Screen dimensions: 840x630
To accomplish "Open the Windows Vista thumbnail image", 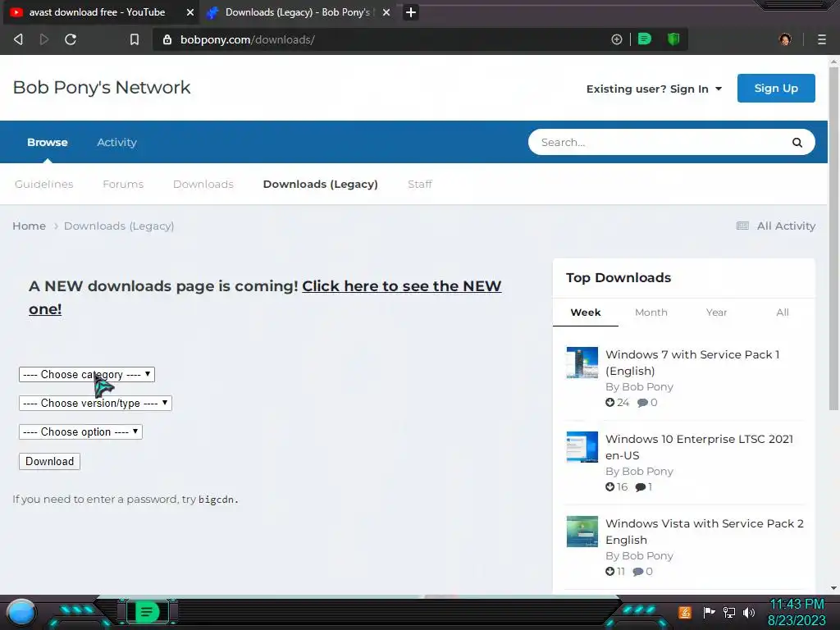I will click(x=582, y=532).
